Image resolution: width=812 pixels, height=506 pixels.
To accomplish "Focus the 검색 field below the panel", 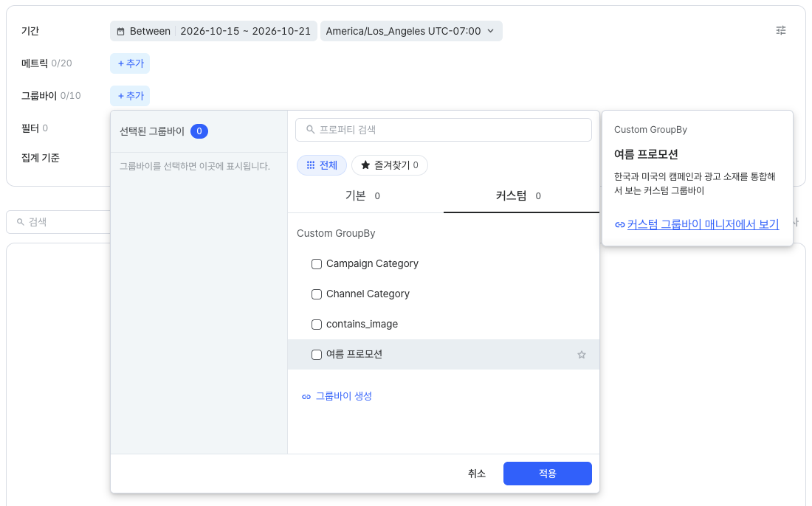I will 58,222.
